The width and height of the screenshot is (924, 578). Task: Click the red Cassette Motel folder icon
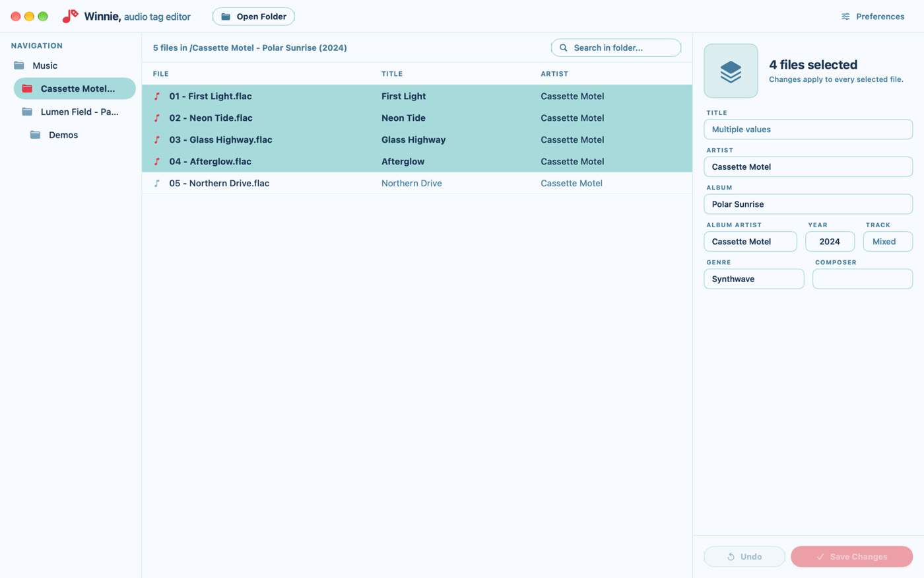pos(27,89)
